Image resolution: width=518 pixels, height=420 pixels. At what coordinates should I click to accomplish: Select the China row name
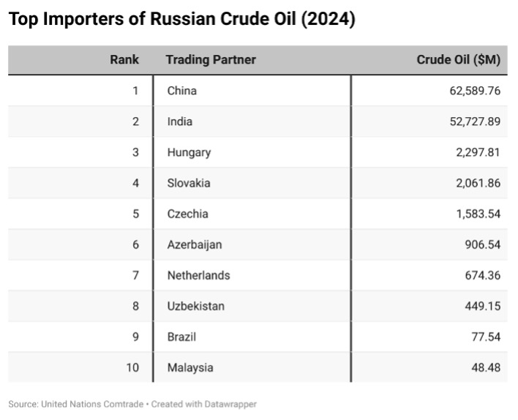[181, 91]
